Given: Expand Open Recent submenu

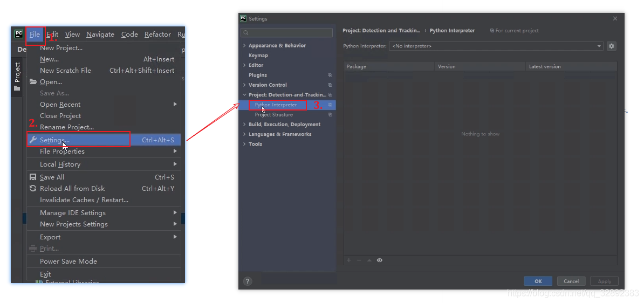Looking at the screenshot, I should 104,104.
